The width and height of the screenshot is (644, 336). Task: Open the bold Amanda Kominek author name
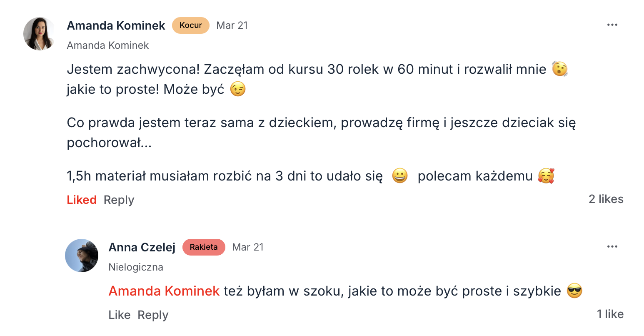tap(116, 25)
